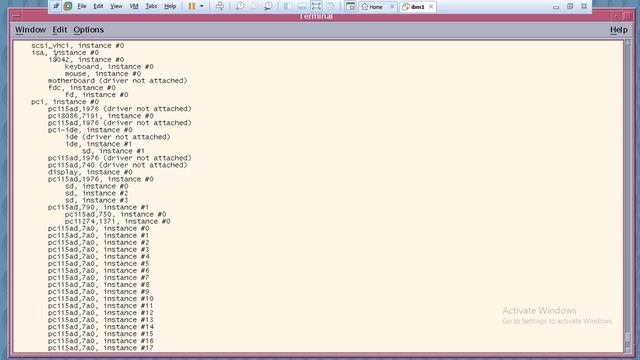Viewport: 640px width, 360px height.
Task: Click the Terminal scrollbar down arrow
Action: (628, 349)
